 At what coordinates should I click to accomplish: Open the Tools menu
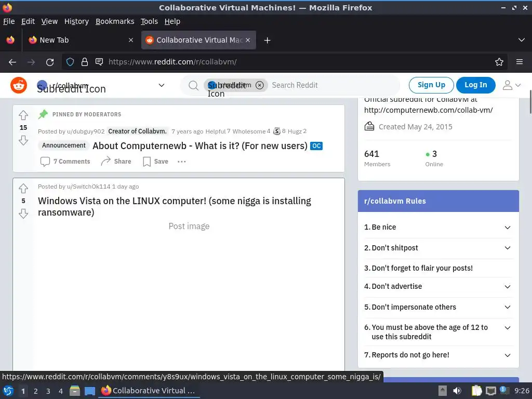tap(149, 21)
